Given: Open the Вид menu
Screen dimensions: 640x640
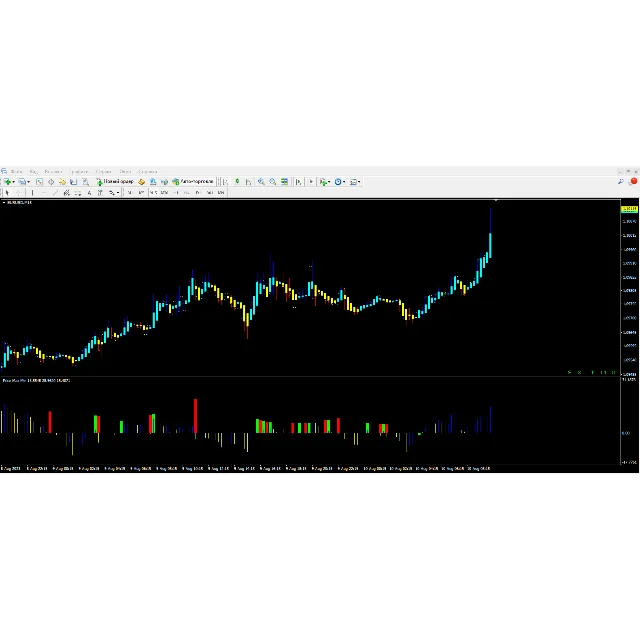Looking at the screenshot, I should coord(33,171).
